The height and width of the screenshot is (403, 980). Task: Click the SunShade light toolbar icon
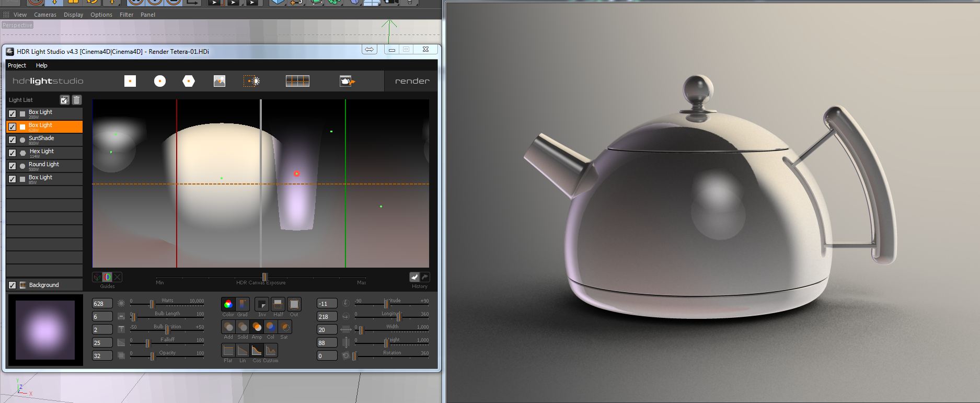pos(251,81)
